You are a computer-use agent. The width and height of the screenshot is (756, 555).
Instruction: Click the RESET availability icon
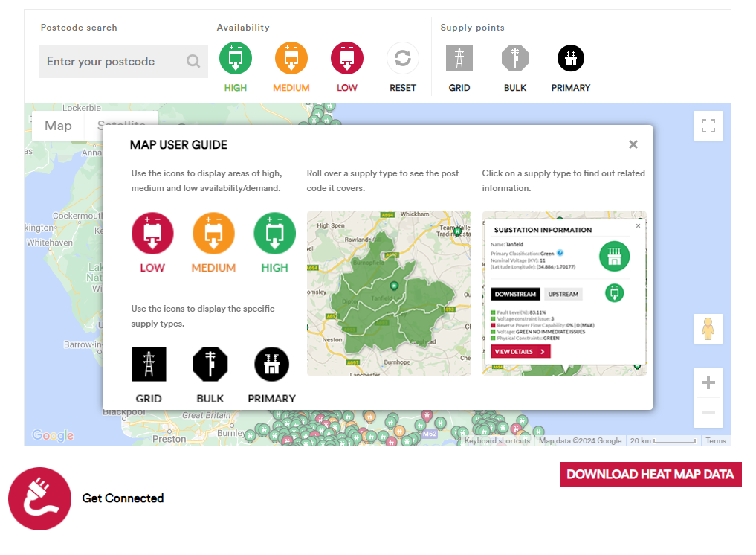402,57
